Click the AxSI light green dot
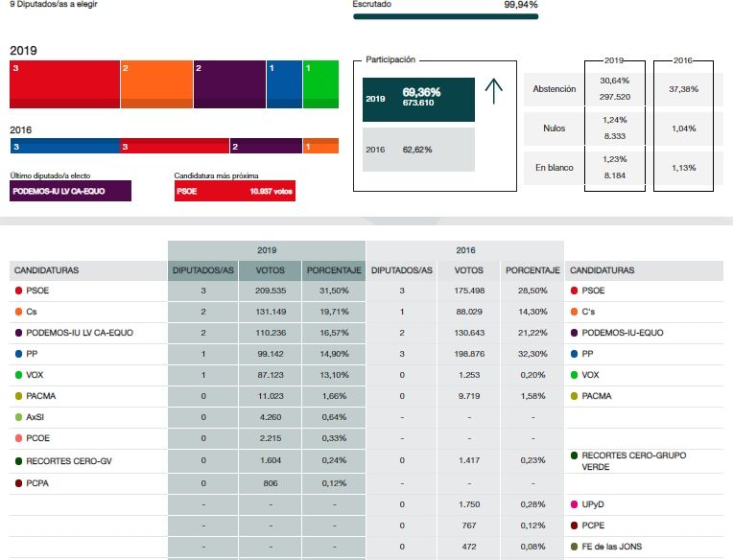This screenshot has height=560, width=733. [19, 417]
